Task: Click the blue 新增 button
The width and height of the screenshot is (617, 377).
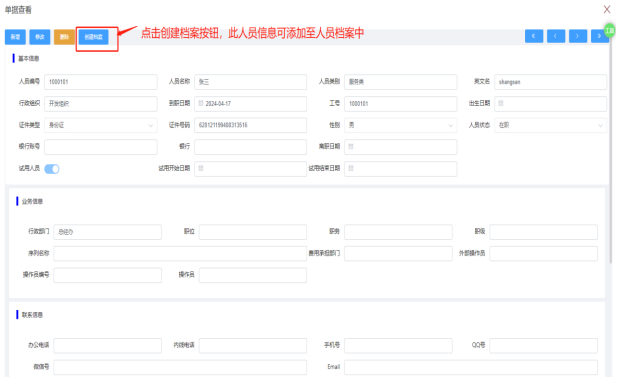Action: pyautogui.click(x=15, y=37)
